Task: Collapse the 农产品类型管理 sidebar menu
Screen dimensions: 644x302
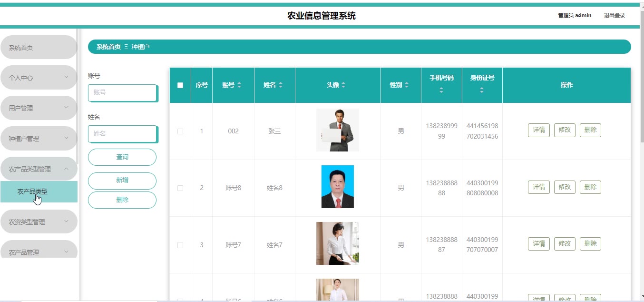Action: [x=39, y=169]
